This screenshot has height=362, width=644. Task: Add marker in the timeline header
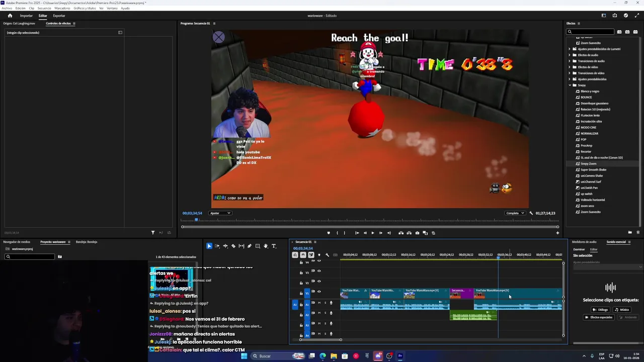pyautogui.click(x=319, y=255)
